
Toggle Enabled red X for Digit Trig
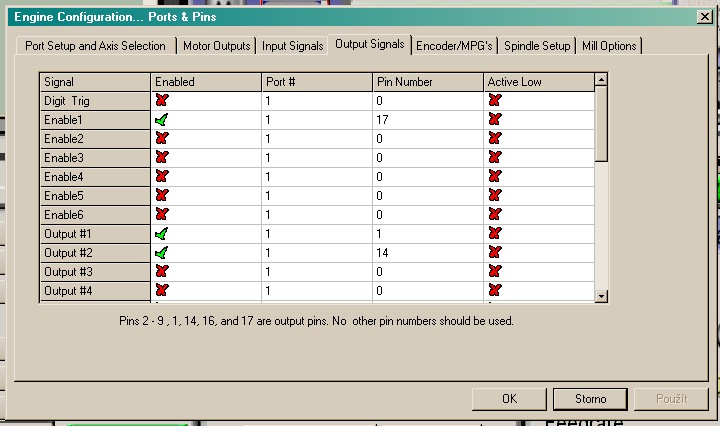point(162,100)
